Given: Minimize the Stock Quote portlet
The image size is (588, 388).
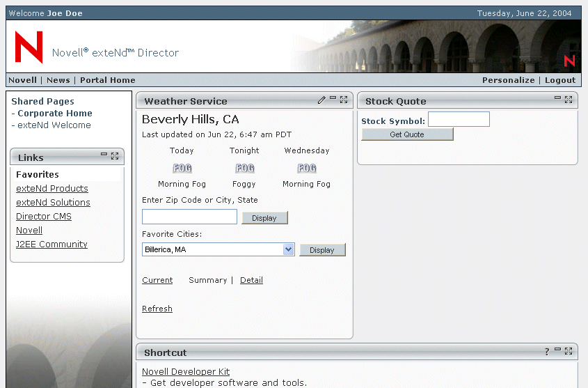Looking at the screenshot, I should (557, 98).
